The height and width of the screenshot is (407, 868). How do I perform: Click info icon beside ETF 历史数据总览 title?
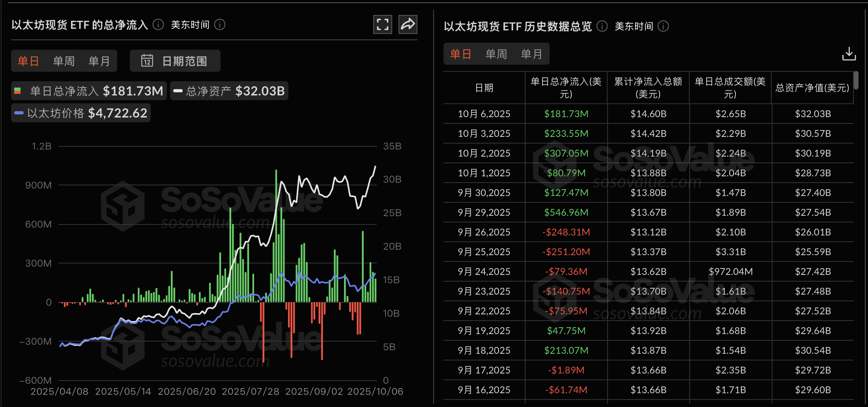(602, 26)
